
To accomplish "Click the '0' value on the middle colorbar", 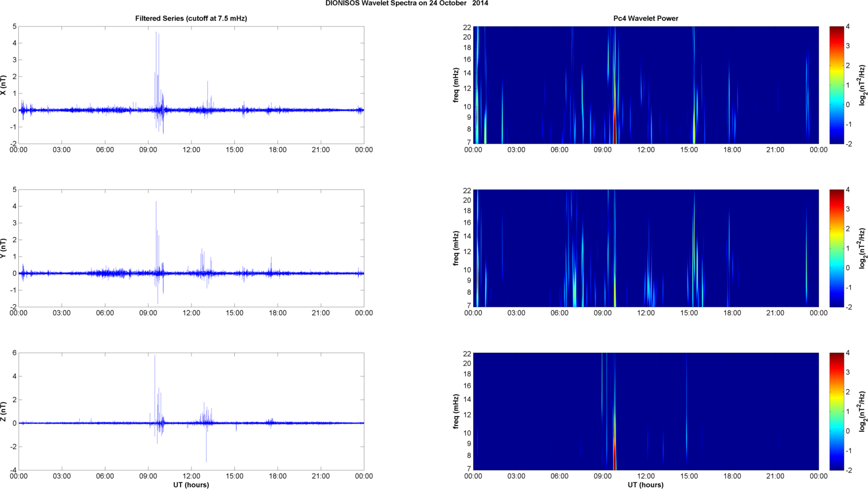I will click(x=849, y=268).
